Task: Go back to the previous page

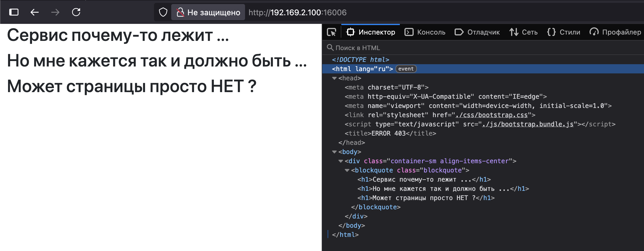Action: point(35,12)
